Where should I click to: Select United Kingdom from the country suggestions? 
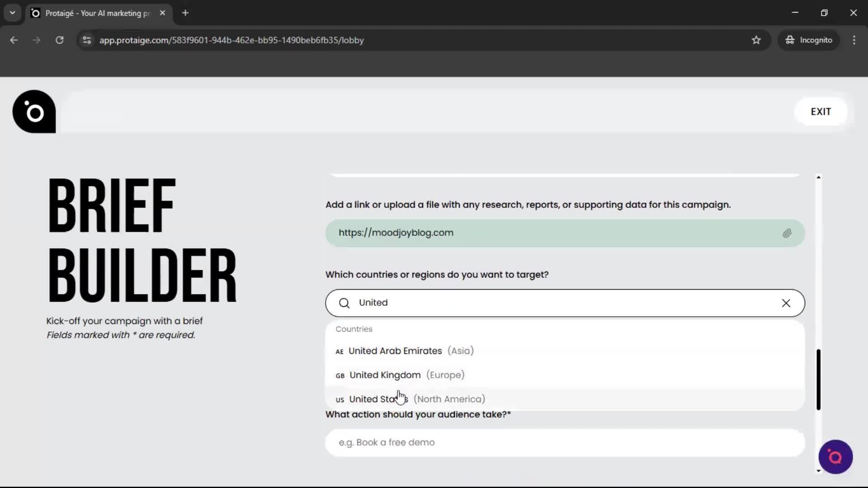click(x=385, y=375)
